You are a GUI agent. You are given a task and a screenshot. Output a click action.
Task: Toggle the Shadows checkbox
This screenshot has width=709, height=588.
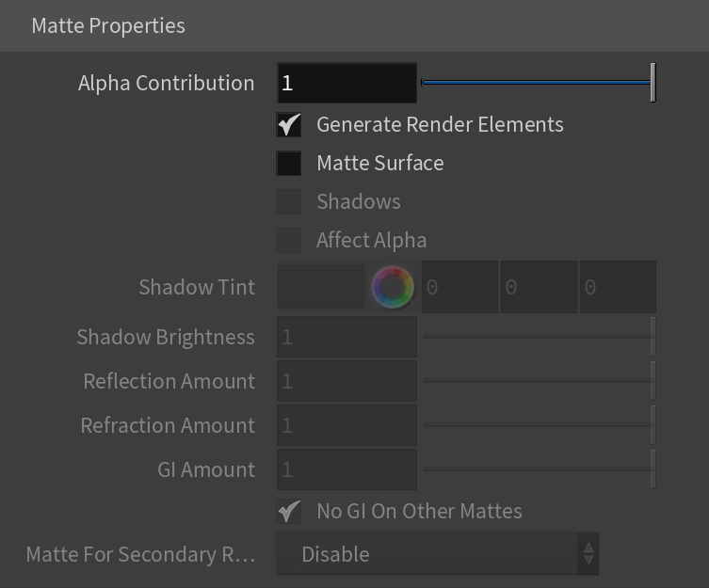click(288, 201)
